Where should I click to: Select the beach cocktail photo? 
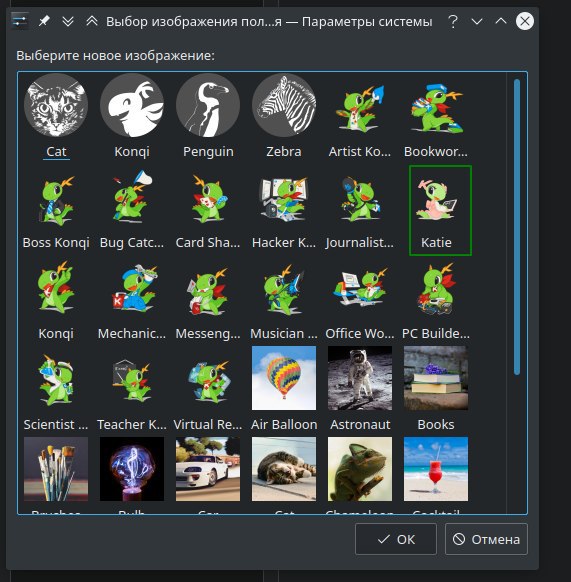click(x=436, y=469)
